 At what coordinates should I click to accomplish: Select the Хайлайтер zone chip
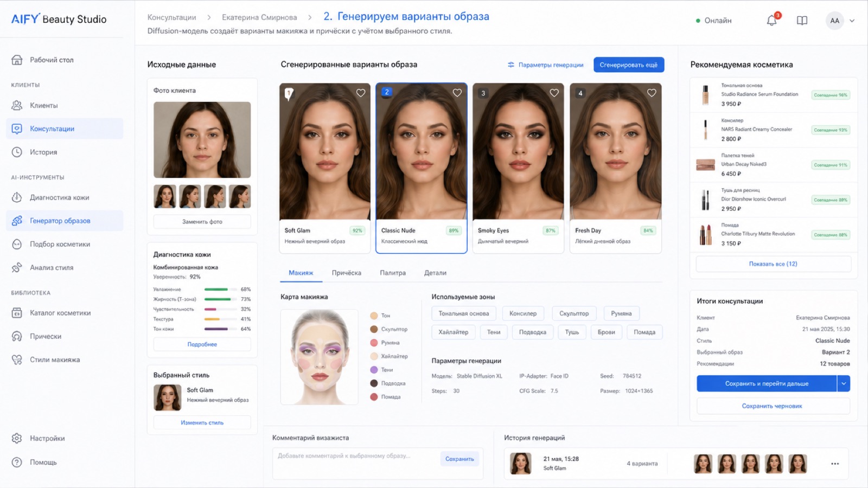(x=454, y=332)
